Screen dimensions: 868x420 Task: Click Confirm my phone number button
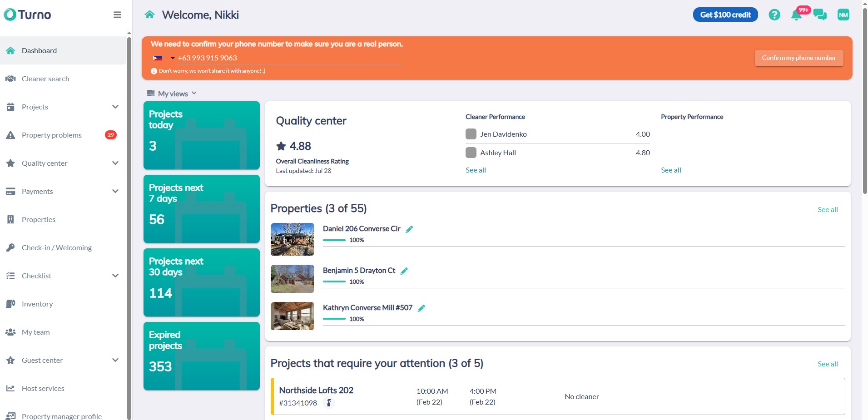coord(799,58)
